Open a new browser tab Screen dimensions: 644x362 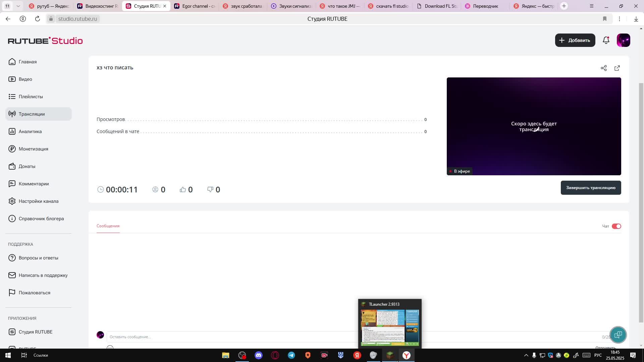[x=564, y=6]
